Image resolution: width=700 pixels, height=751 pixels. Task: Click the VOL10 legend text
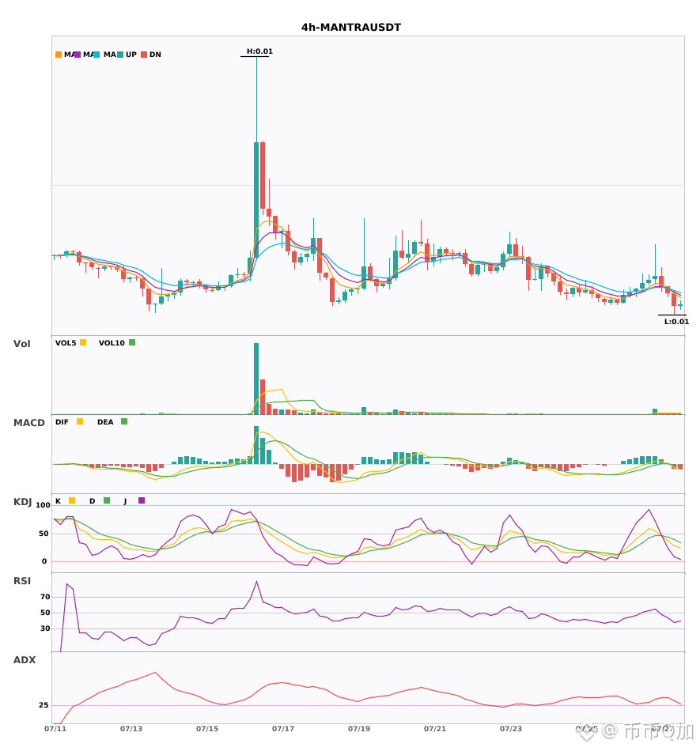click(112, 343)
